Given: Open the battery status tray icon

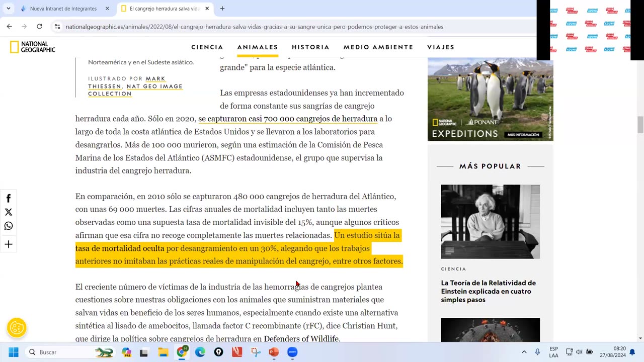Looking at the screenshot, I should coord(590,352).
